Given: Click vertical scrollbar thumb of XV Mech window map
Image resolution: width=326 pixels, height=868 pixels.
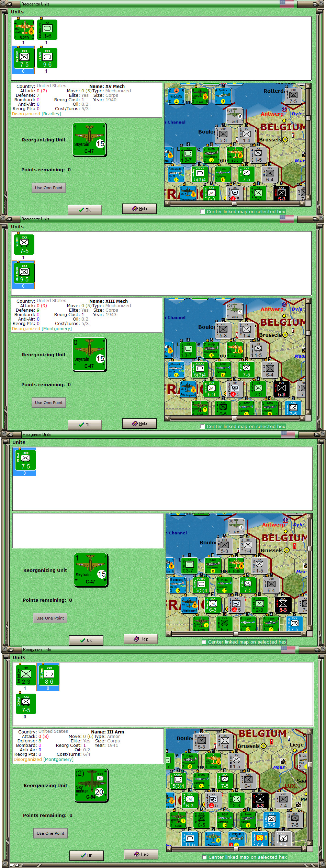Looking at the screenshot, I should pyautogui.click(x=308, y=118).
